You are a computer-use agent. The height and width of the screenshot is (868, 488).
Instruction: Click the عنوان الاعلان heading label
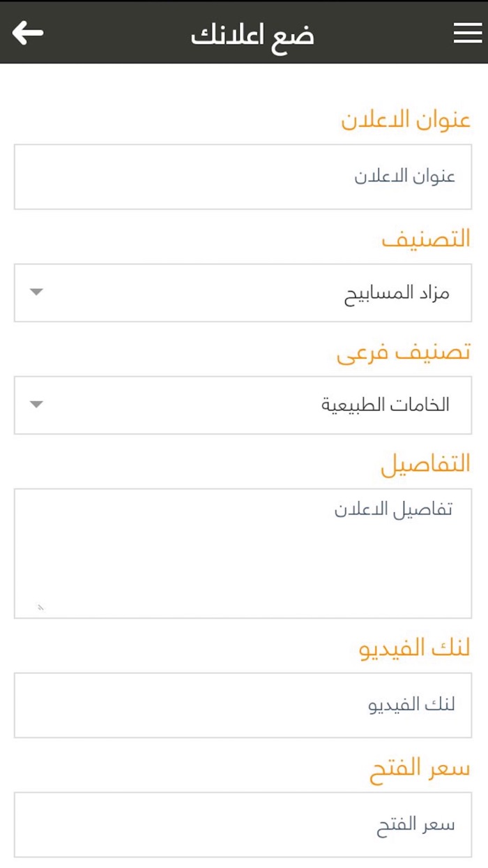(406, 119)
